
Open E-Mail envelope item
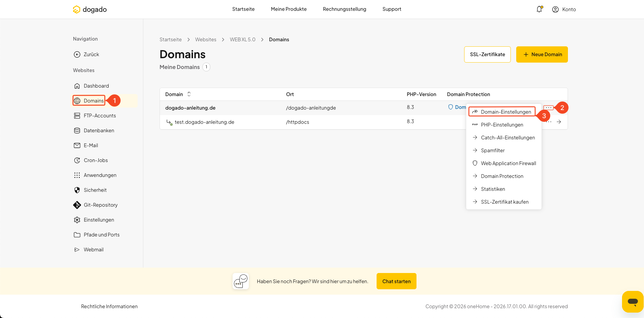[x=86, y=145]
